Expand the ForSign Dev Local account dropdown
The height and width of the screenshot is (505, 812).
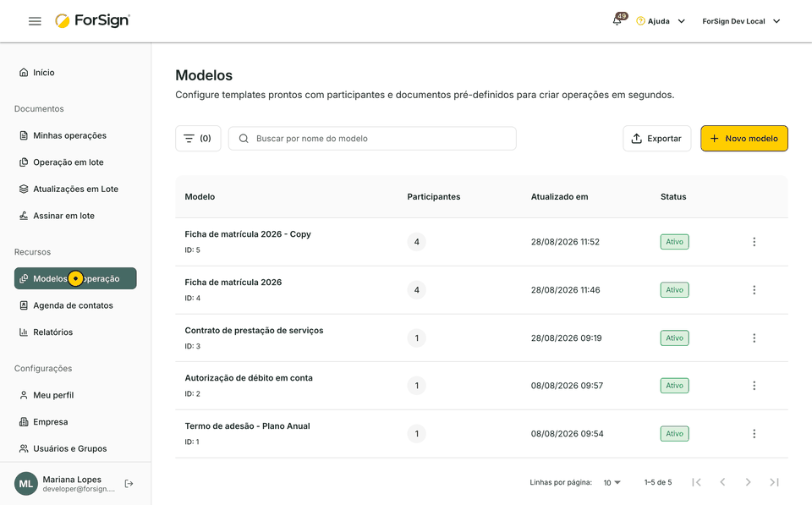[741, 21]
